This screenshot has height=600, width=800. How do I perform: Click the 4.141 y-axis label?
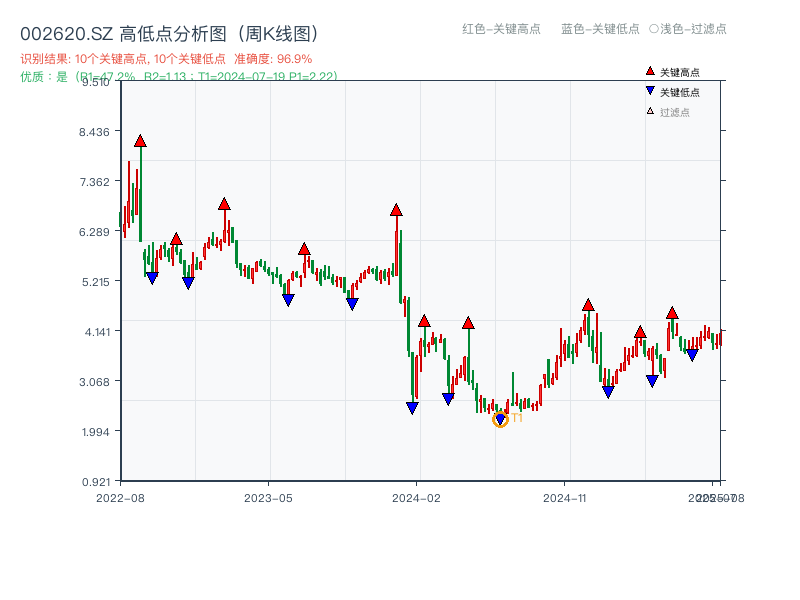click(97, 332)
